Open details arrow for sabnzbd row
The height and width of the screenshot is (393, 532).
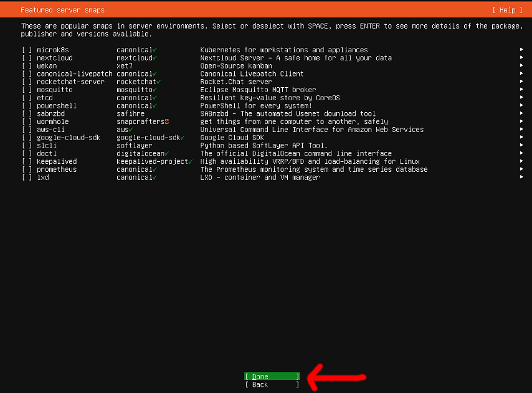tap(521, 113)
